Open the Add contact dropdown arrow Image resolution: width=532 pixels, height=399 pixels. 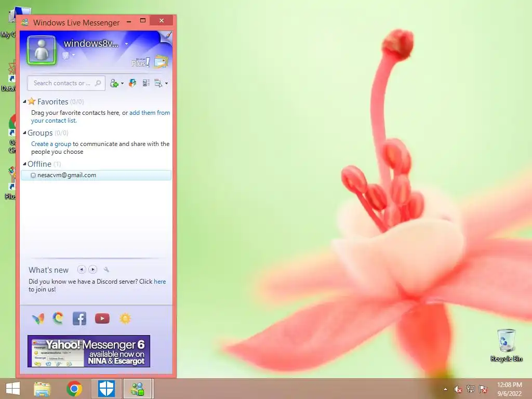[122, 84]
